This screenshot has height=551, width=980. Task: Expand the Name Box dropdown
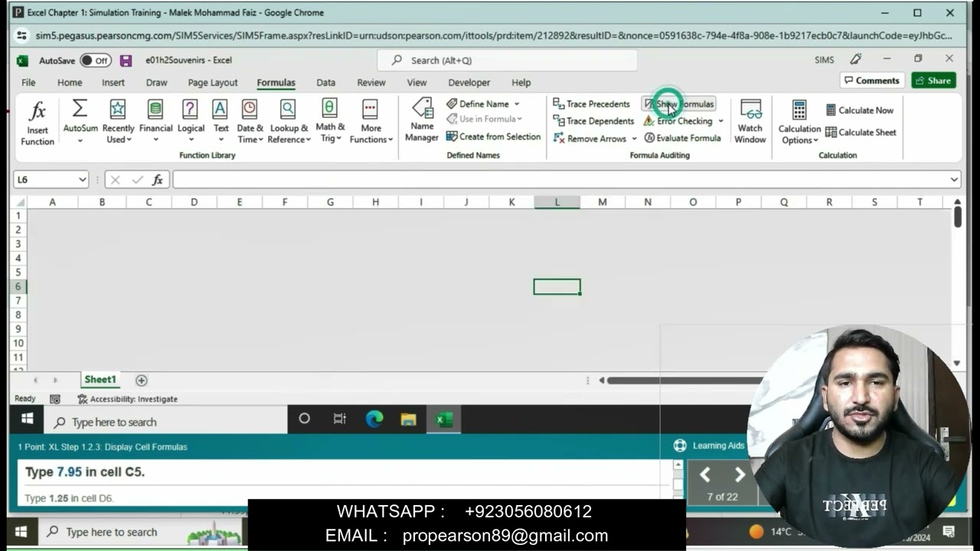coord(83,180)
